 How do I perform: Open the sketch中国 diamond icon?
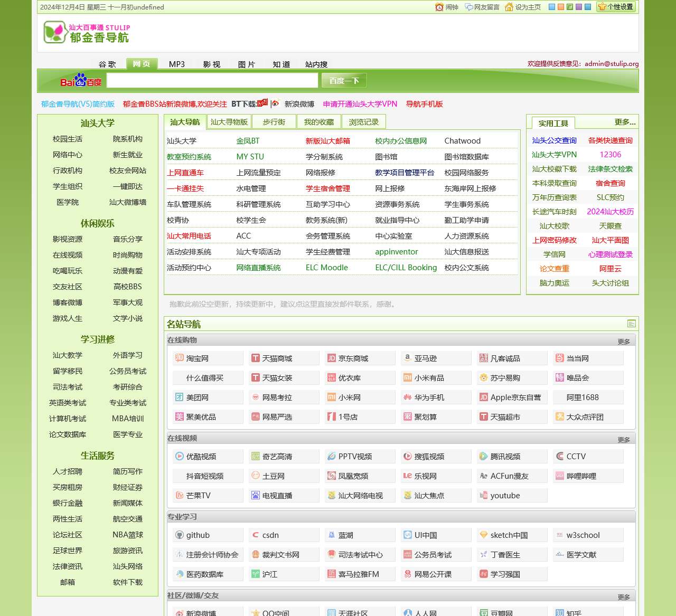pos(484,535)
